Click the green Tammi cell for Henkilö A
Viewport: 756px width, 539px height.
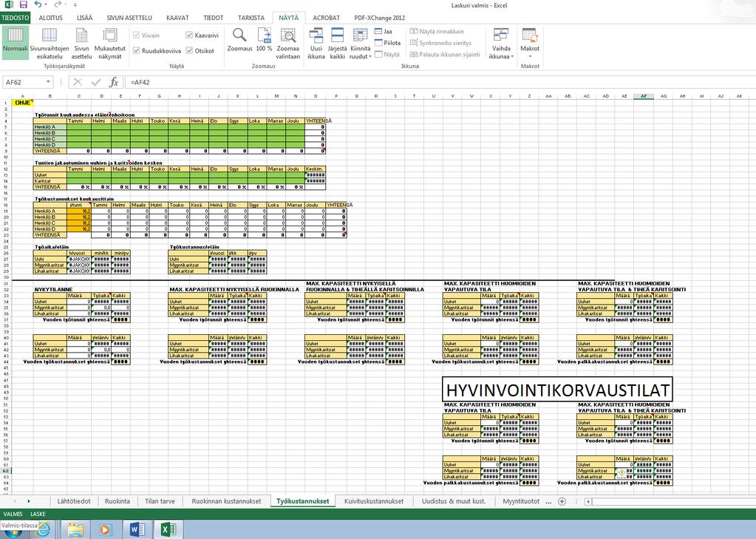[79, 127]
